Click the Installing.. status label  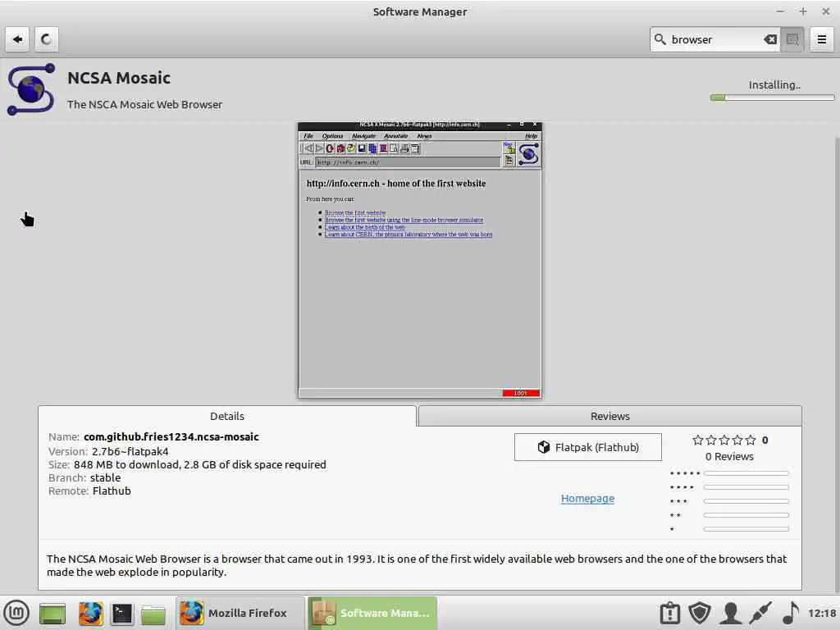point(774,84)
